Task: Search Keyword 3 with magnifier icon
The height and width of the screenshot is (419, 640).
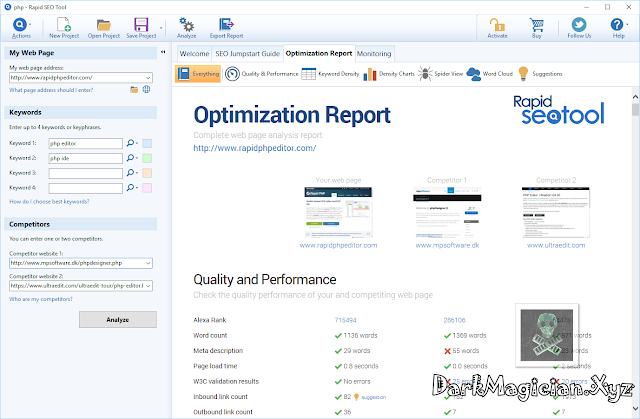Action: pos(130,173)
